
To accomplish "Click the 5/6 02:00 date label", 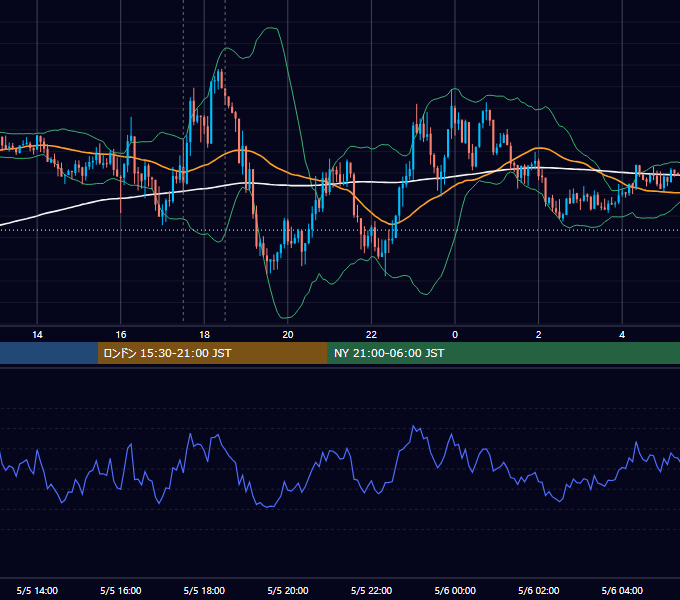I will click(539, 591).
